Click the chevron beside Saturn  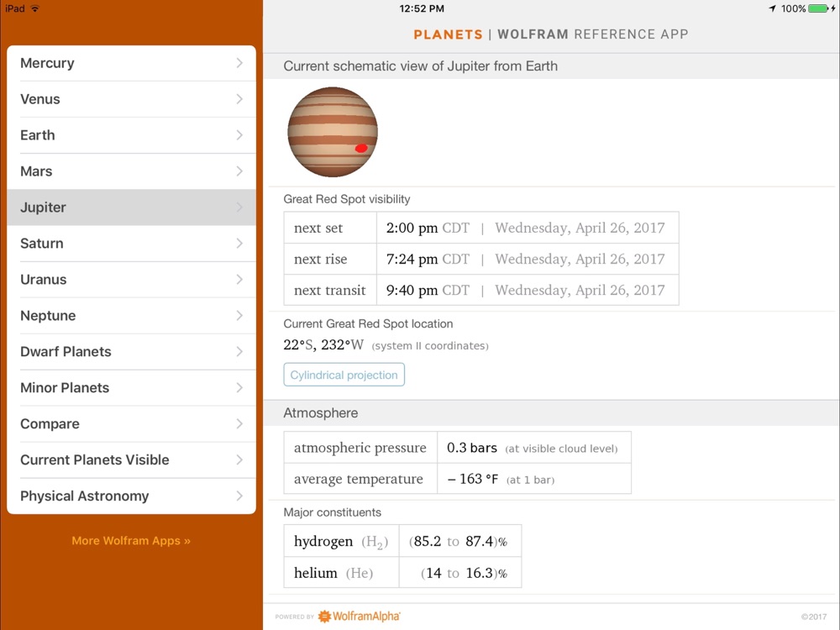point(239,244)
